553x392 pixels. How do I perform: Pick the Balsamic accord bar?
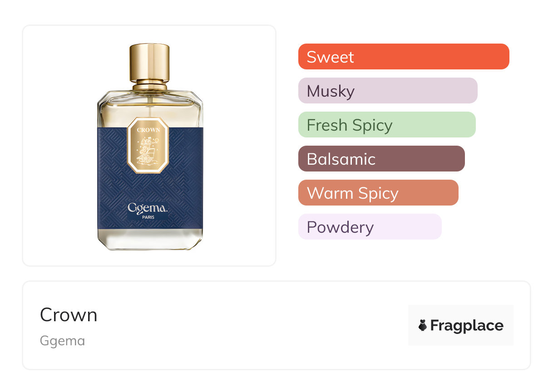point(381,159)
